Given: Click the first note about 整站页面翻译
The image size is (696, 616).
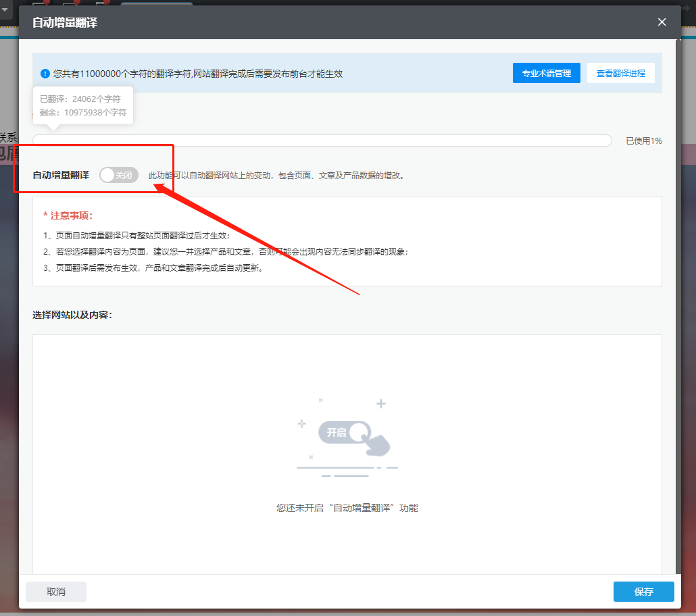Looking at the screenshot, I should click(x=136, y=236).
